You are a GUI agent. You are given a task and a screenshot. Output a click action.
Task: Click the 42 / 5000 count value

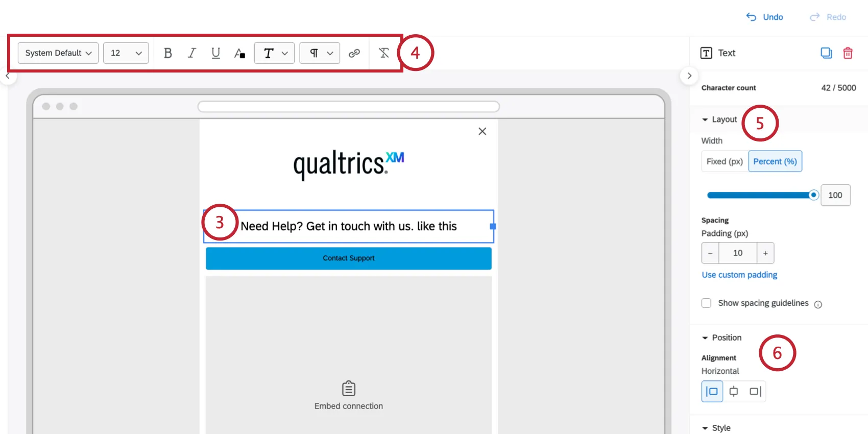point(838,88)
